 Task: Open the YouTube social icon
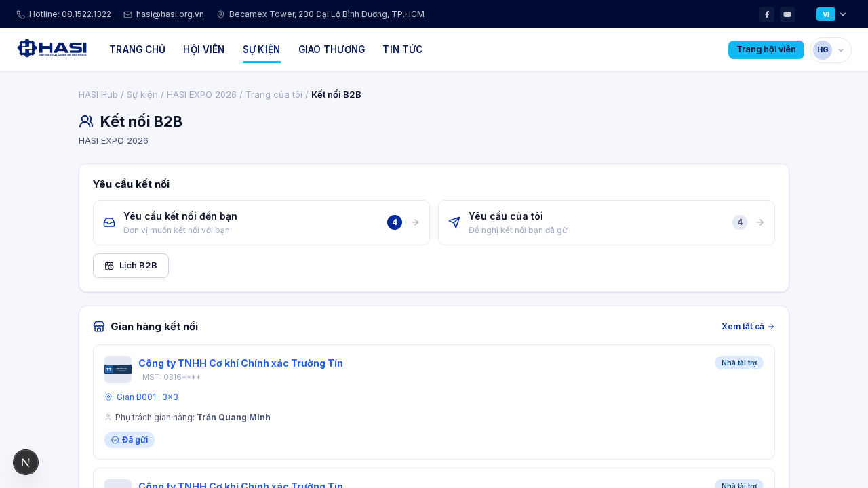(x=787, y=14)
